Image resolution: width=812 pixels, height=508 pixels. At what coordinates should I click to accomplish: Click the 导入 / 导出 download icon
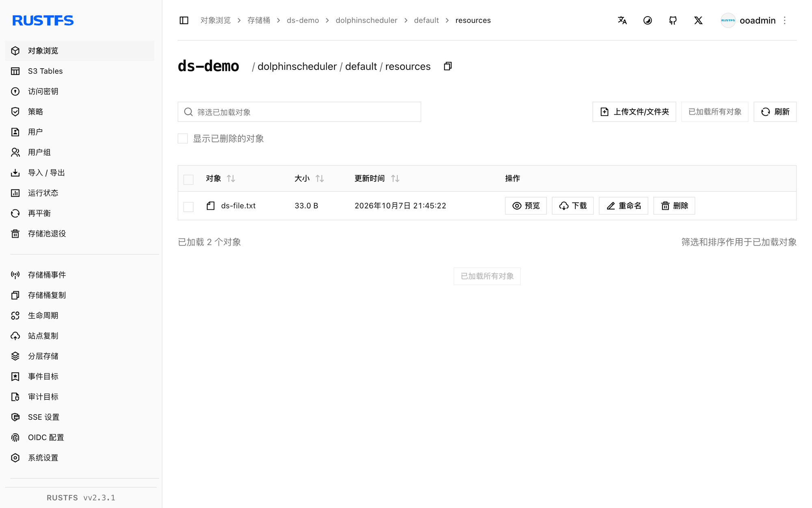(15, 173)
